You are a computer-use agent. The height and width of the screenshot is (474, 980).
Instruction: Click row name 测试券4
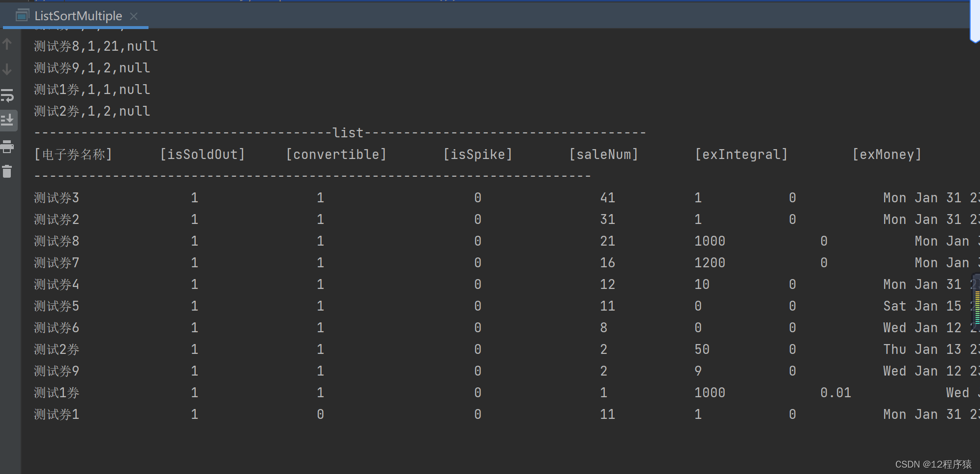click(x=57, y=284)
